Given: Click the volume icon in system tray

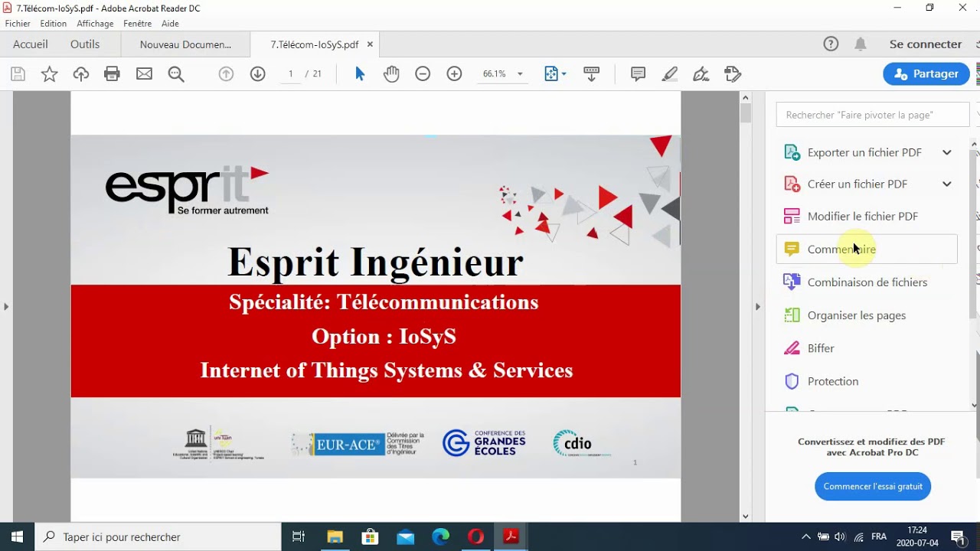Looking at the screenshot, I should pyautogui.click(x=841, y=537).
